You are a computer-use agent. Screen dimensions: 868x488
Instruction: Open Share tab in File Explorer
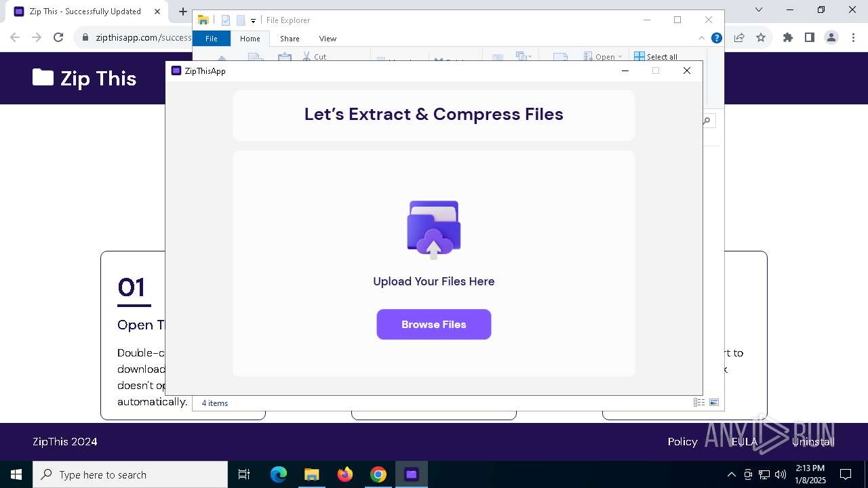[x=290, y=39]
